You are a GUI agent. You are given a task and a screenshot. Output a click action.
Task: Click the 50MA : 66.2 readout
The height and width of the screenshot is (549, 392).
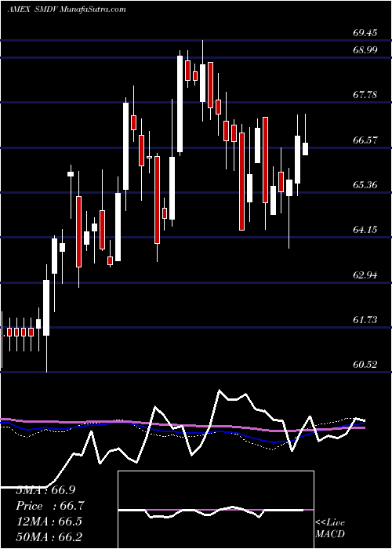49,536
